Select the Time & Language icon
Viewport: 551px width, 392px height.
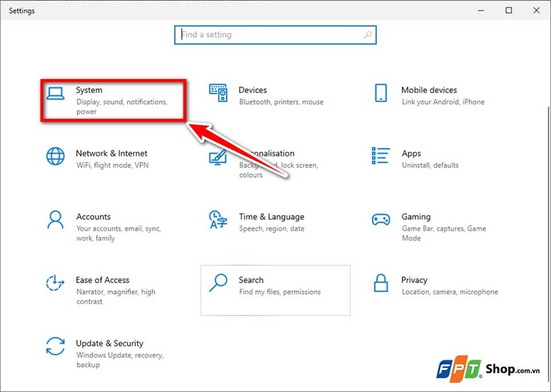[x=218, y=220]
